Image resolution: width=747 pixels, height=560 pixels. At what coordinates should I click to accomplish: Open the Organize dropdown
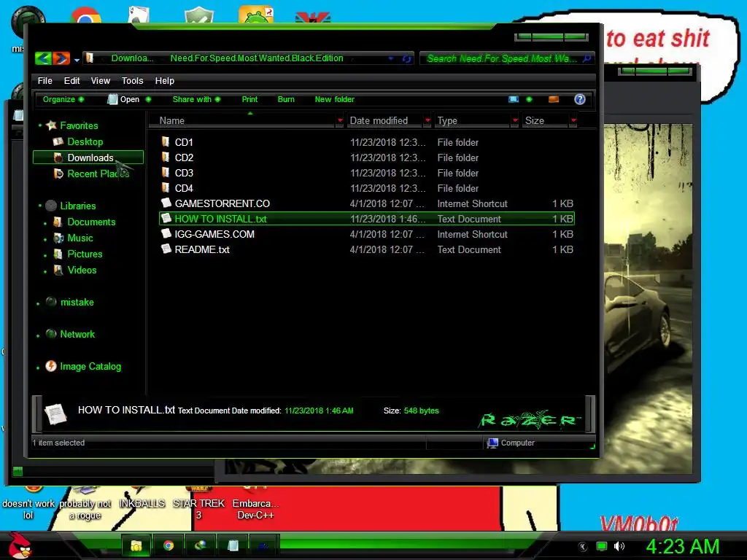(x=63, y=99)
